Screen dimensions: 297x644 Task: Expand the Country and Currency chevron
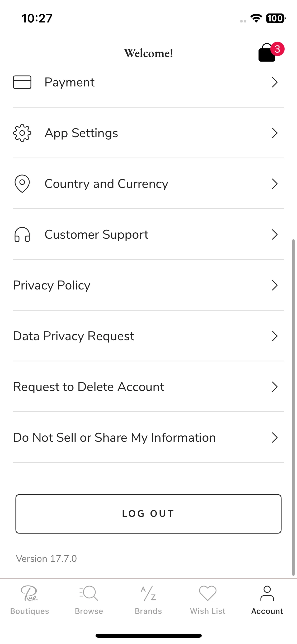[x=275, y=184]
